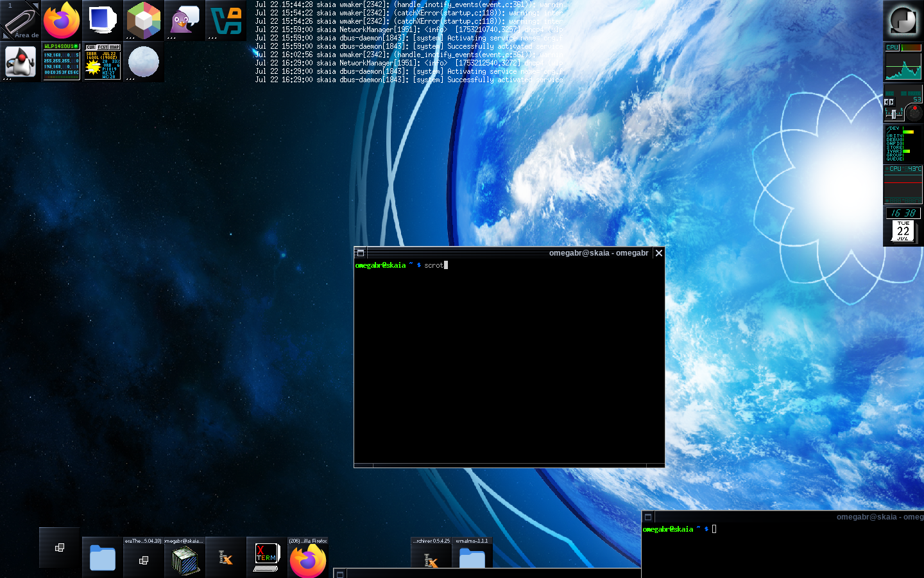924x578 pixels.
Task: Switch weather dockapp to CUR tab
Action: [90, 48]
